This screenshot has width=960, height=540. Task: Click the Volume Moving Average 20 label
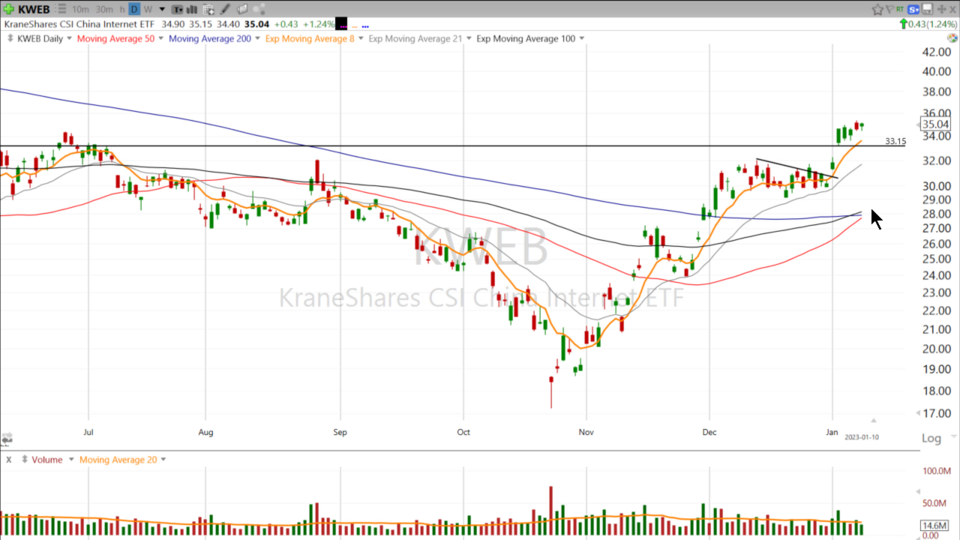117,460
